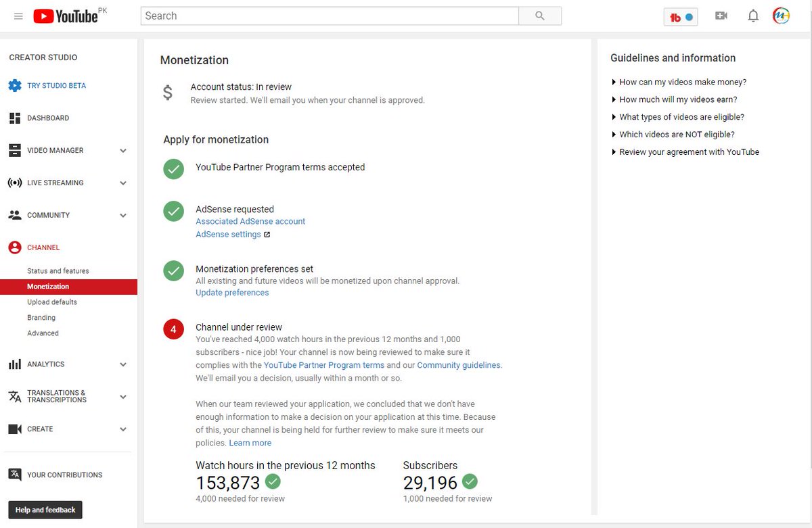
Task: Open the hamburger guide menu
Action: point(18,16)
